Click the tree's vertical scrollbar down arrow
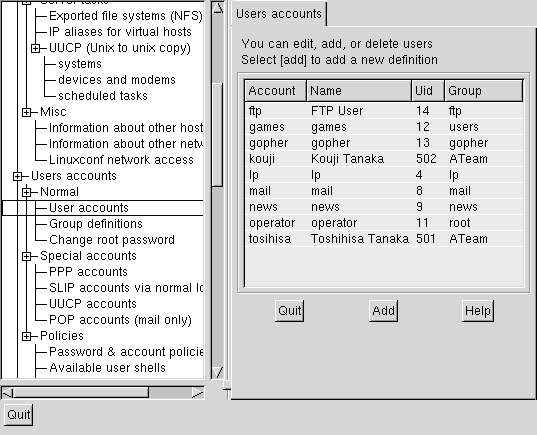Viewport: 537px width, 435px height. tap(217, 372)
